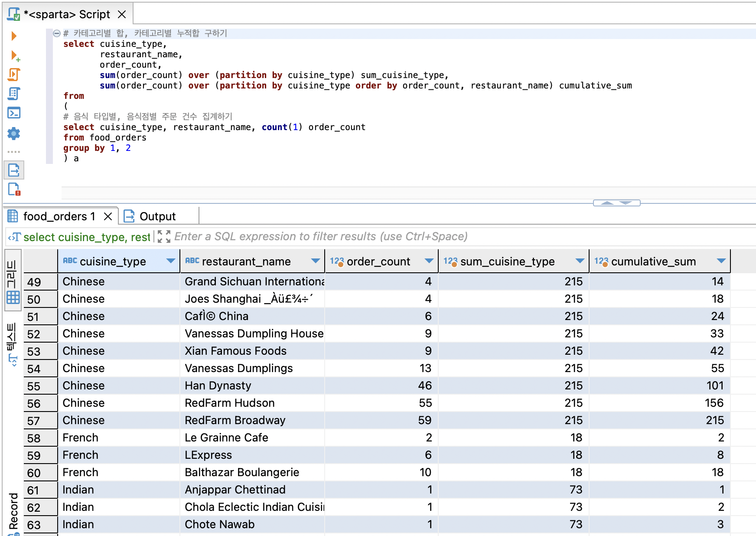
Task: Select row number 49
Action: [40, 282]
